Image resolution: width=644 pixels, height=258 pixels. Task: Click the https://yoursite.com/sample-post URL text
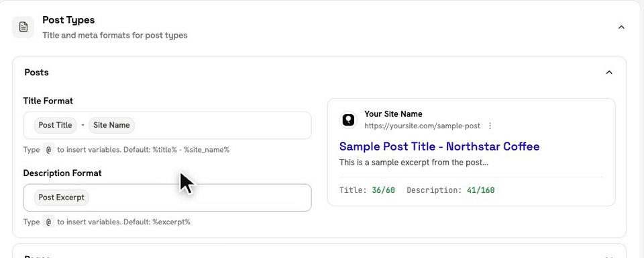click(x=422, y=126)
